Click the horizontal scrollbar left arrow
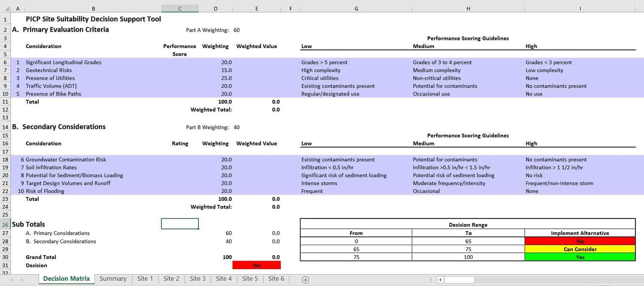The height and width of the screenshot is (286, 644). 440,280
